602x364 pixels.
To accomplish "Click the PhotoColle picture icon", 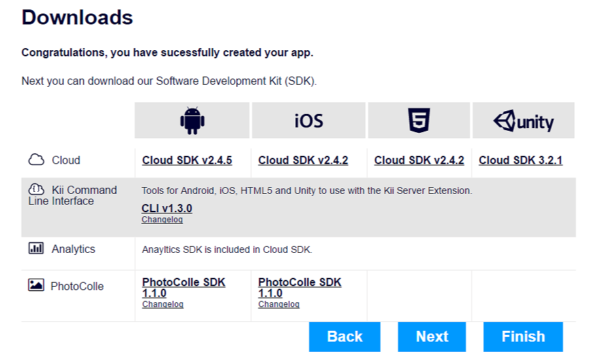I will (x=36, y=285).
